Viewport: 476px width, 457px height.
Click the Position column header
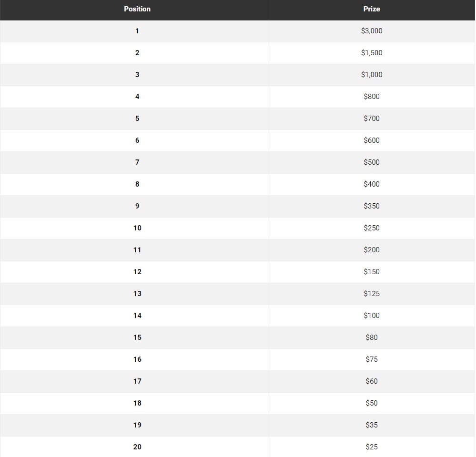pos(137,9)
